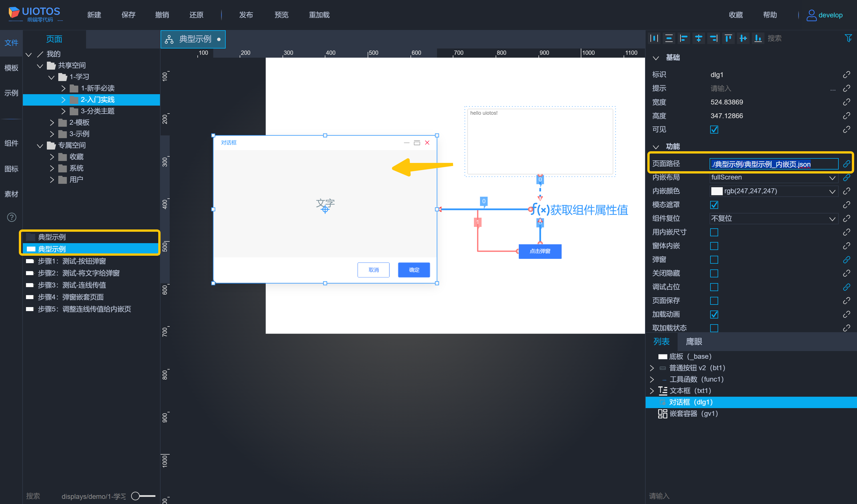Click the 确定 button in the dialog
857x504 pixels.
coord(414,270)
